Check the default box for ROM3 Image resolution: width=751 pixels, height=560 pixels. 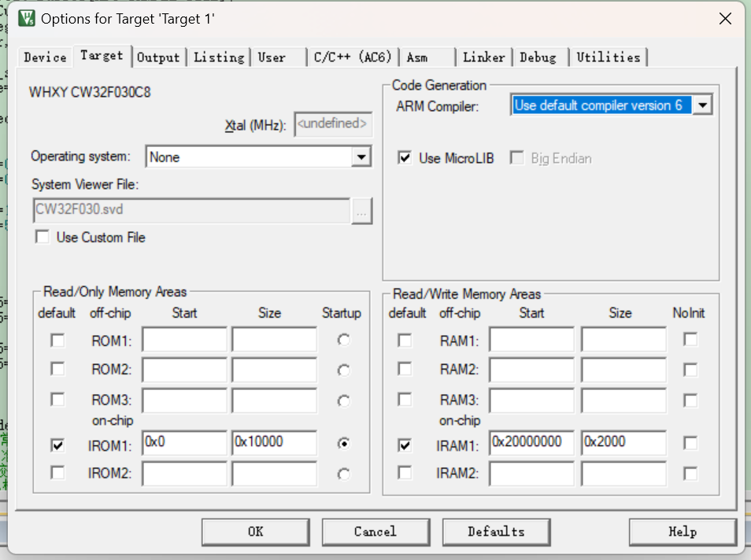[57, 400]
